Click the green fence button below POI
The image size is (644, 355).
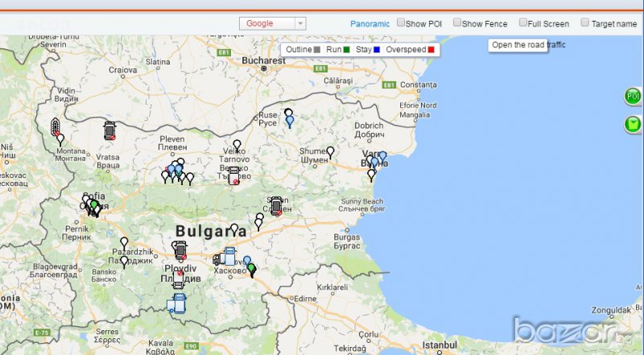coord(633,125)
